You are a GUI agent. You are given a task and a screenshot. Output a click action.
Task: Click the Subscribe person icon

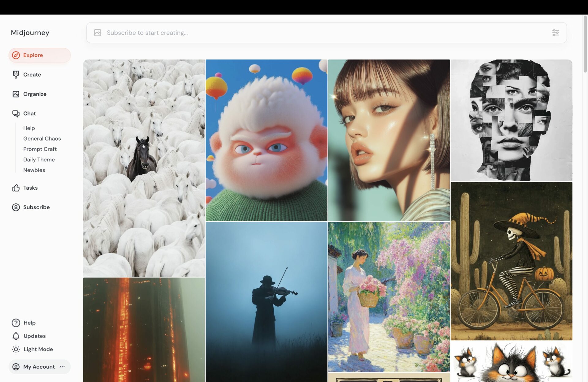tap(16, 207)
